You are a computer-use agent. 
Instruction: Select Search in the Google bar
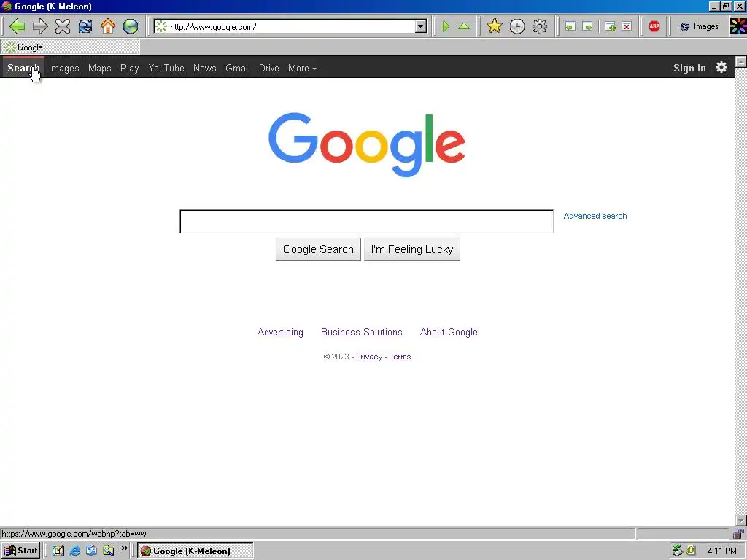pos(23,68)
